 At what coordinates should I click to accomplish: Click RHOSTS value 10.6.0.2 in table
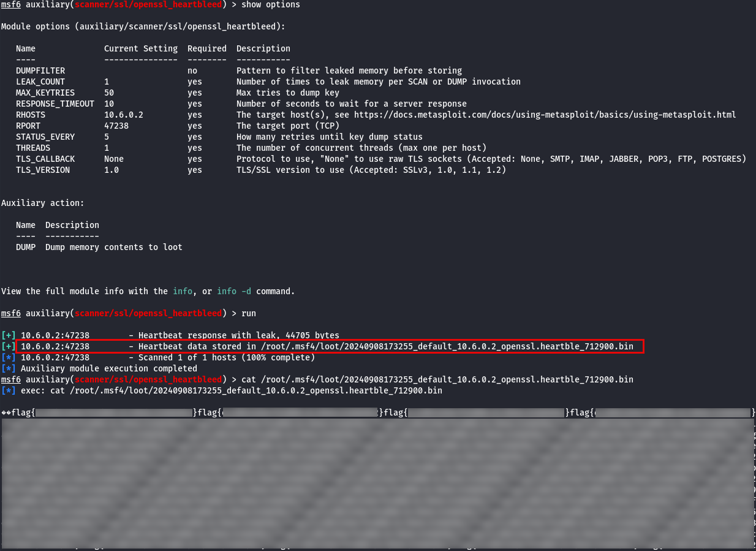124,115
